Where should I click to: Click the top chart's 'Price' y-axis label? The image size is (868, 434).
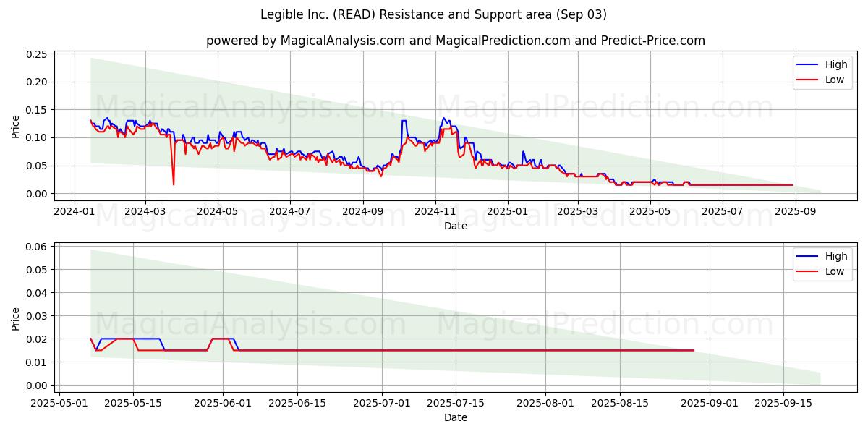[x=16, y=124]
